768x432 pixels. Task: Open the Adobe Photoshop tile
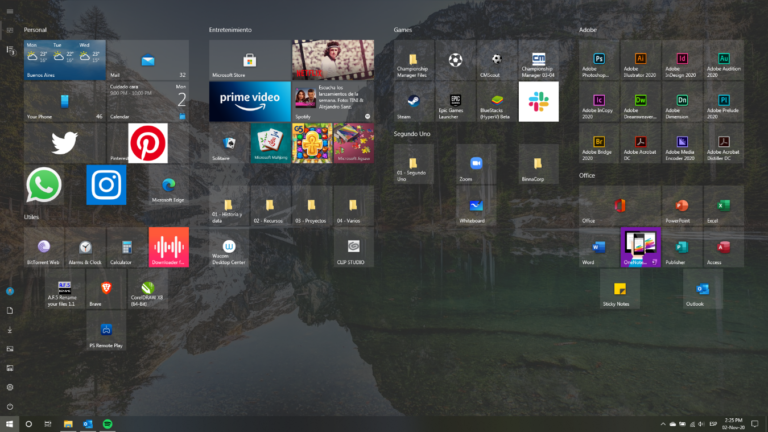(x=599, y=60)
